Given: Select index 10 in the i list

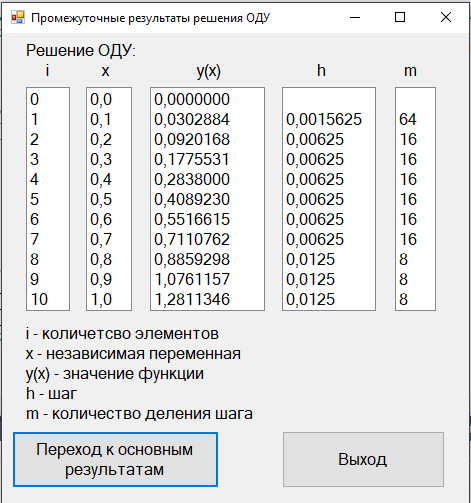Looking at the screenshot, I should click(x=39, y=299).
